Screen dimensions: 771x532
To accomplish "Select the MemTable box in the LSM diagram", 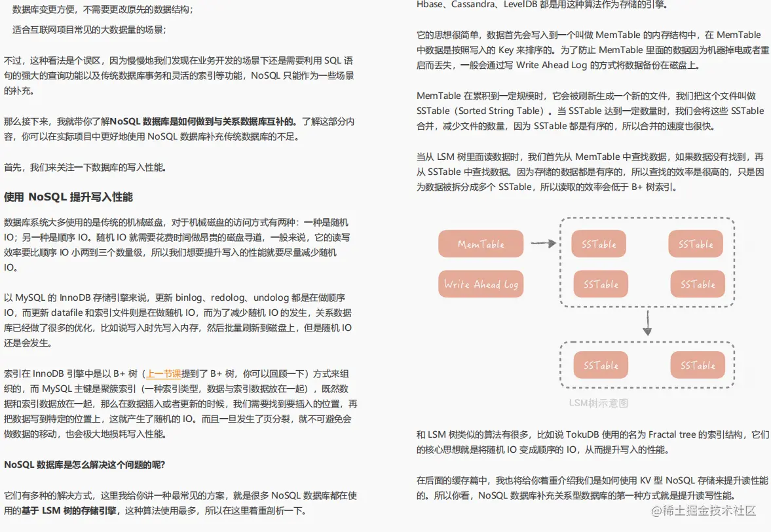I will [x=481, y=244].
